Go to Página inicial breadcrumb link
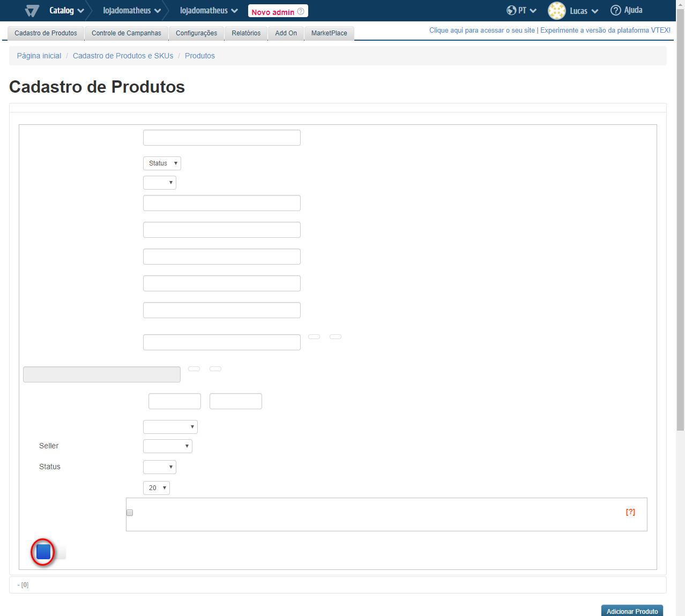Viewport: 685px width, 616px height. pyautogui.click(x=39, y=56)
